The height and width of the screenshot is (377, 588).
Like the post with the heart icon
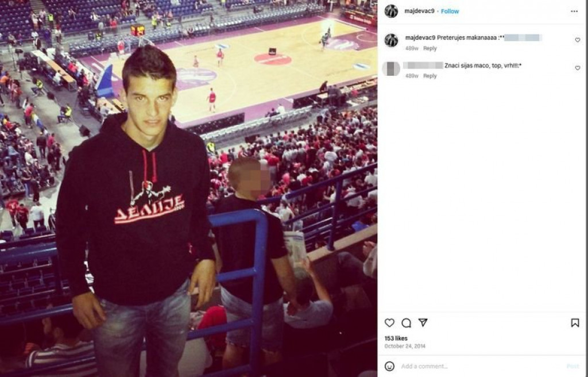point(390,323)
